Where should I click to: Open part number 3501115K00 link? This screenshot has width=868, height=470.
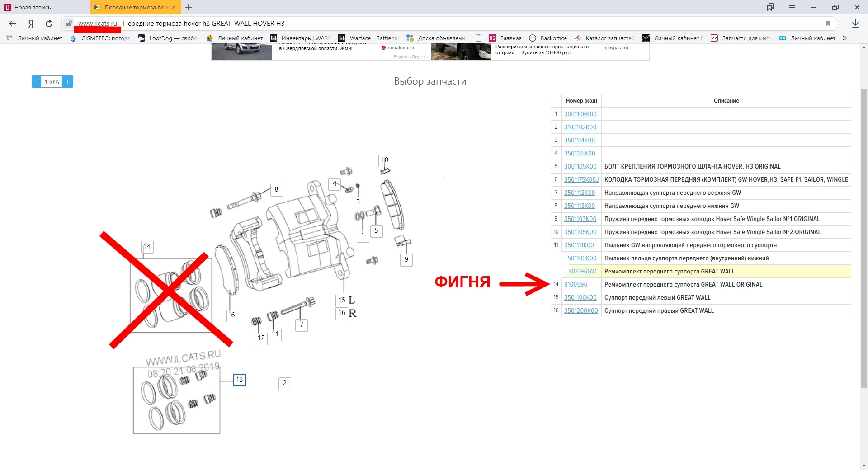coord(580,153)
